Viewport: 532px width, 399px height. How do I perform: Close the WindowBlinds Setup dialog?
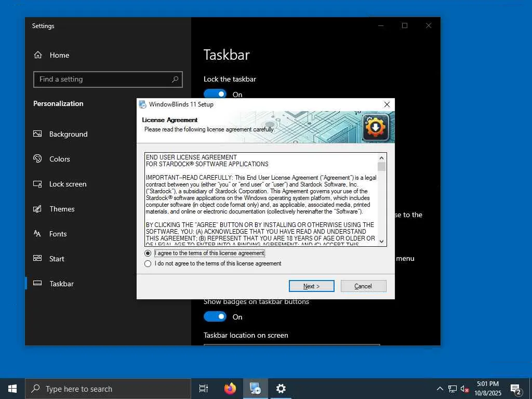(387, 104)
